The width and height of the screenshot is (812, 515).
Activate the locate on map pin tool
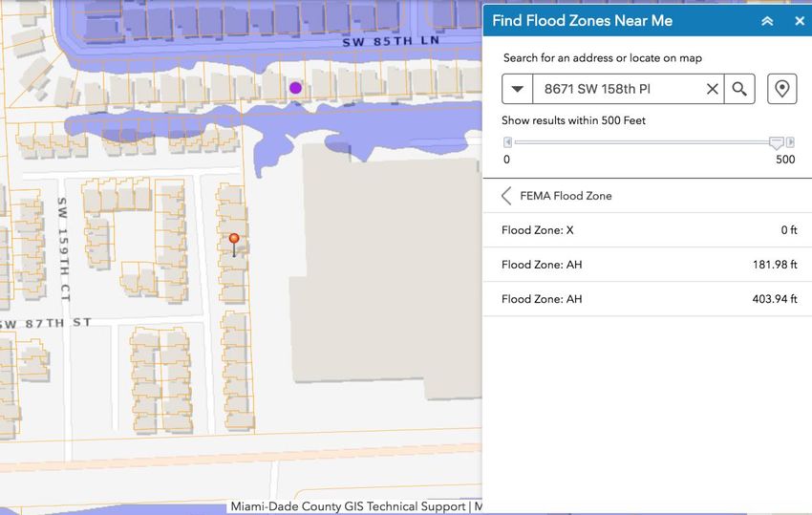coord(781,89)
